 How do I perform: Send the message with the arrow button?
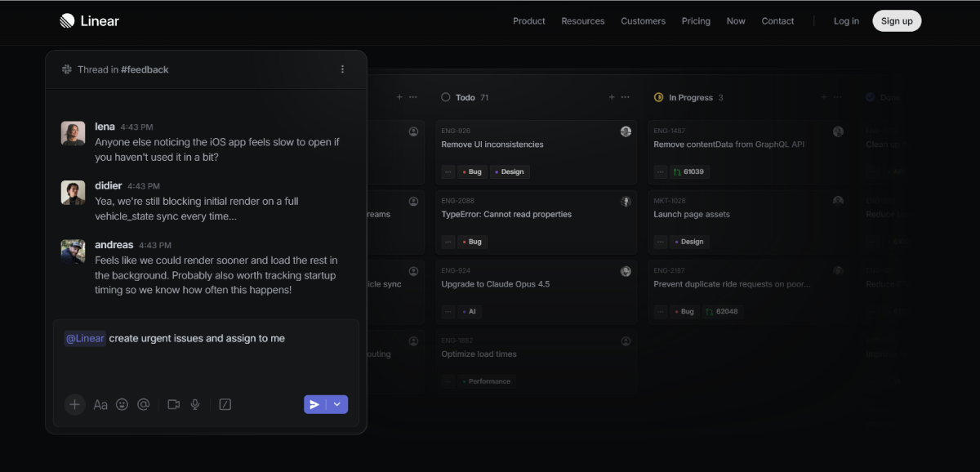314,404
